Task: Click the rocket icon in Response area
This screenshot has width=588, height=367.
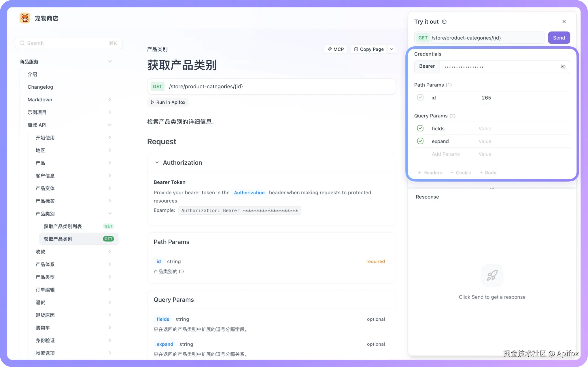Action: (492, 275)
